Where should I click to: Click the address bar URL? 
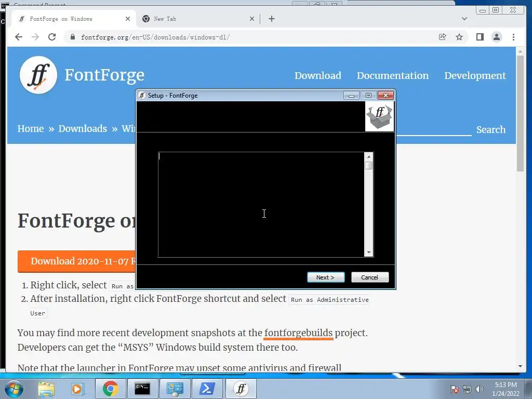[x=155, y=37]
